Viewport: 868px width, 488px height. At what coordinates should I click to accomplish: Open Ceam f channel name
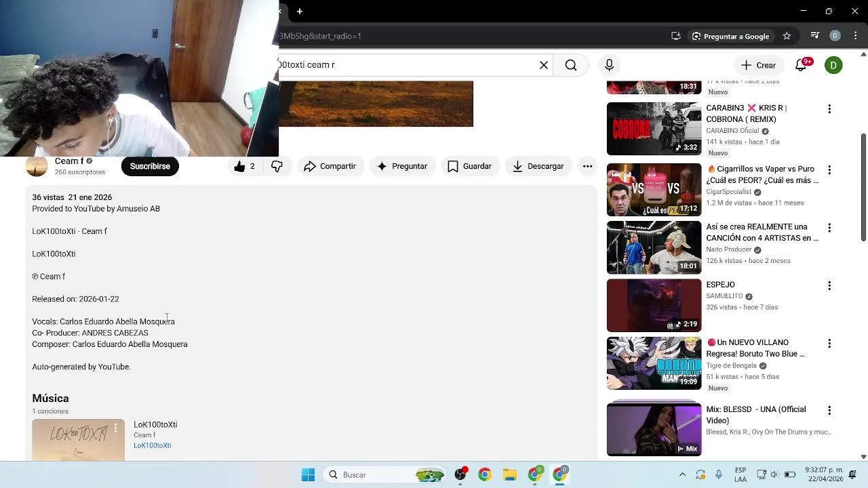coord(69,161)
